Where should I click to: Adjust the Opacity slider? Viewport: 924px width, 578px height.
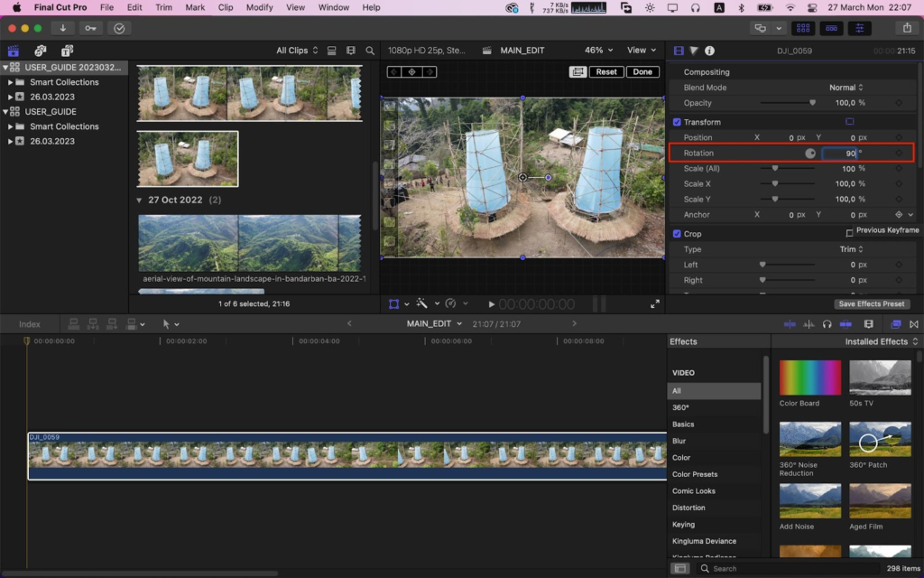788,103
